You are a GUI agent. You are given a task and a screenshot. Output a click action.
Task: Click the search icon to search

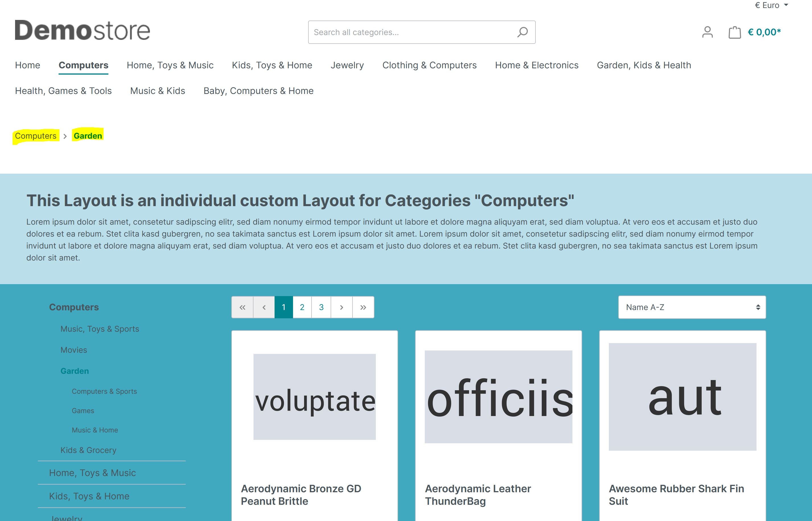[x=522, y=32]
